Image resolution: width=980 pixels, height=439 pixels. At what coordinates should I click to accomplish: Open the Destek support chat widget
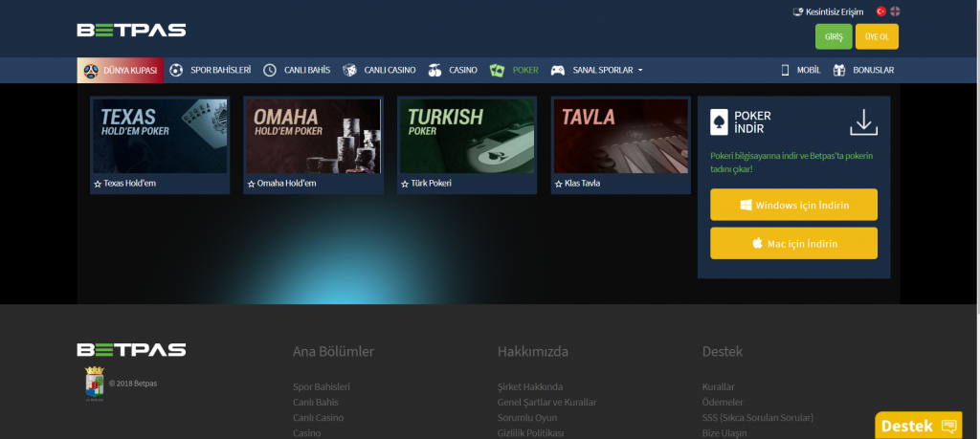click(x=918, y=426)
